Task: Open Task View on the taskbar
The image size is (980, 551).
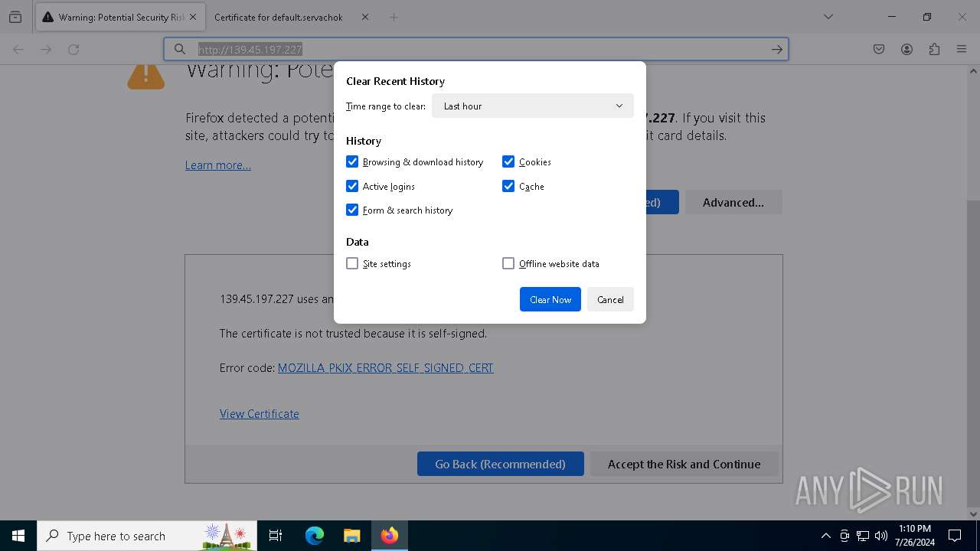Action: click(276, 536)
